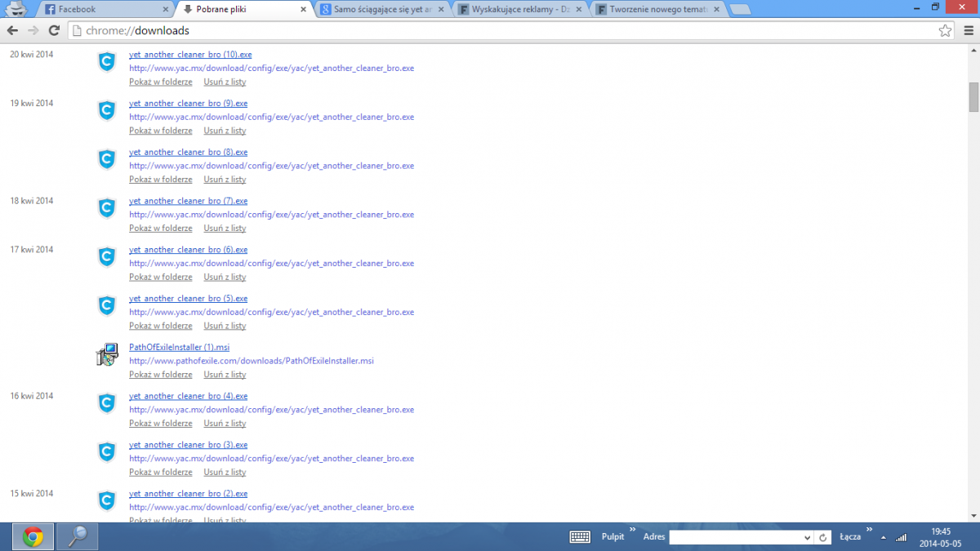Screen dimensions: 980x551
Task: Open the pathofexile.com download URL
Action: click(x=252, y=361)
